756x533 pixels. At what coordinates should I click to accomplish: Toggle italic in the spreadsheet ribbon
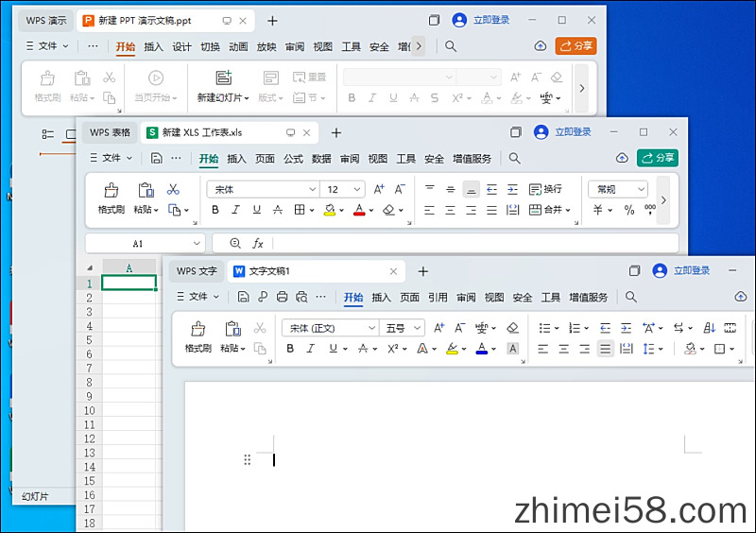pyautogui.click(x=235, y=210)
